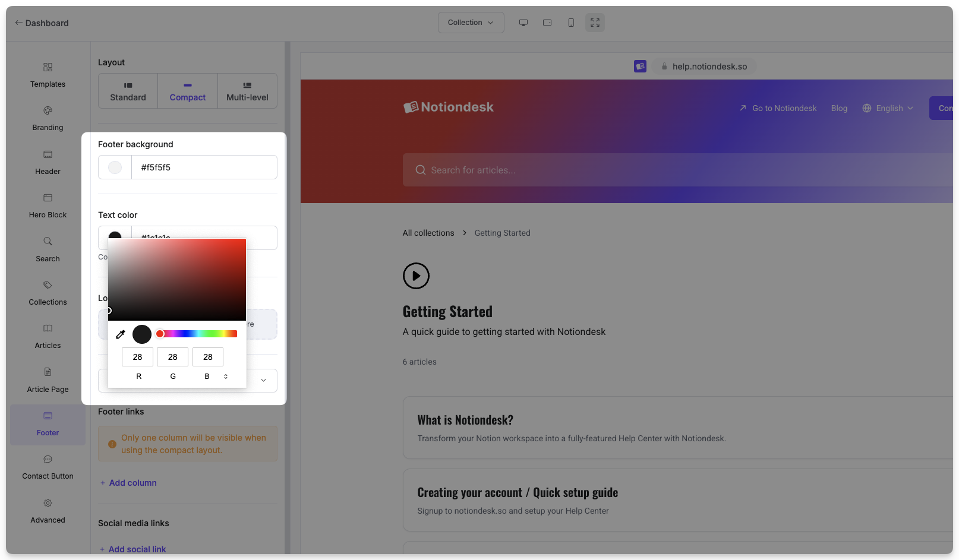Switch color format with RGB toggle arrows

[226, 377]
